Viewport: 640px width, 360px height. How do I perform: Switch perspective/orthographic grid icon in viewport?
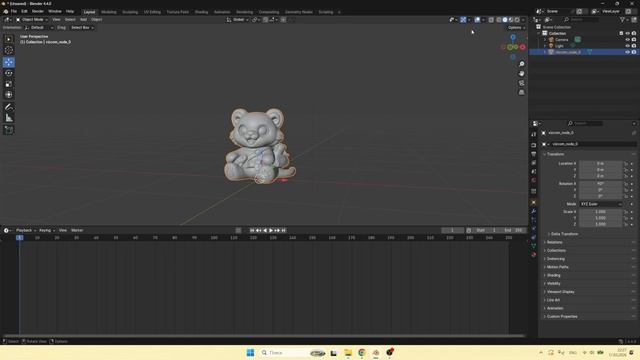[522, 93]
